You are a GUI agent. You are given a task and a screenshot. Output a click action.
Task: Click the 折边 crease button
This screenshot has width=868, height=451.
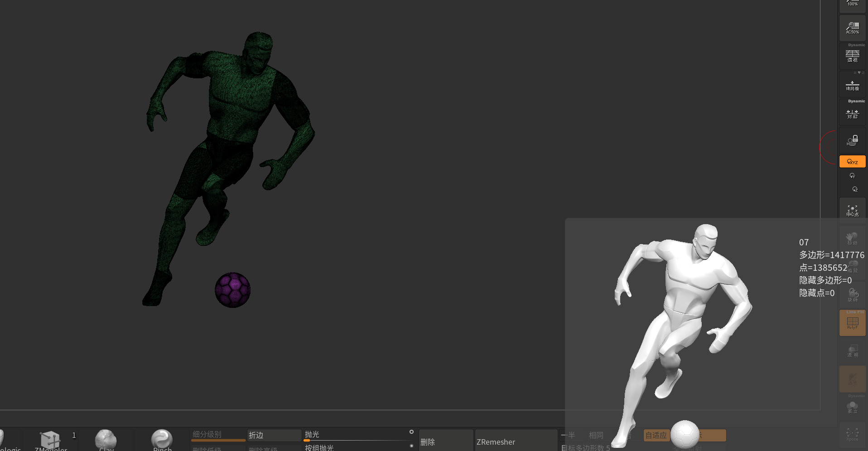[274, 435]
